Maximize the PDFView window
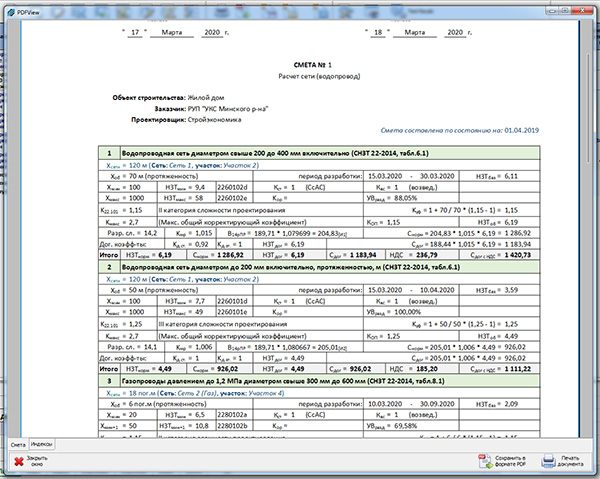 coord(564,11)
